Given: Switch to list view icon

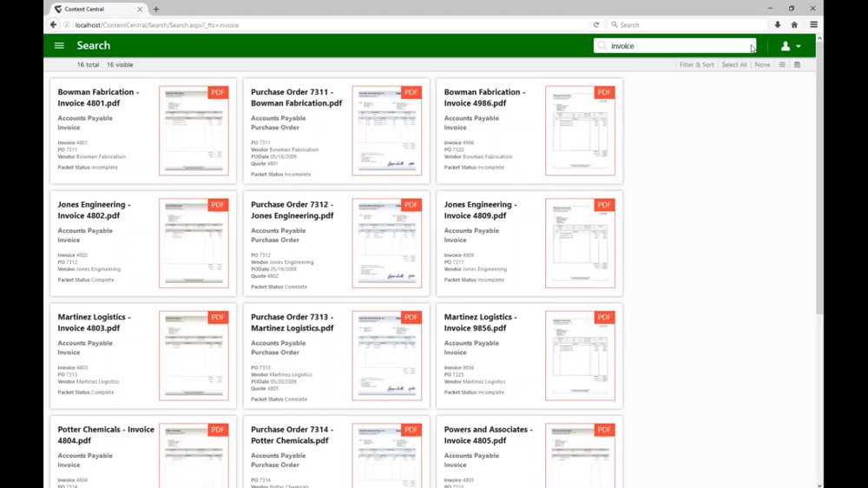Looking at the screenshot, I should (782, 65).
